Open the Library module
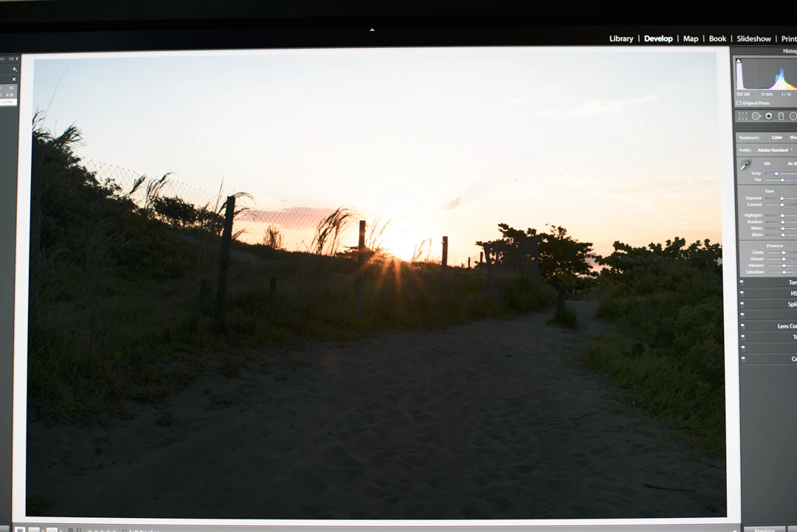Viewport: 797px width, 532px height. click(621, 38)
